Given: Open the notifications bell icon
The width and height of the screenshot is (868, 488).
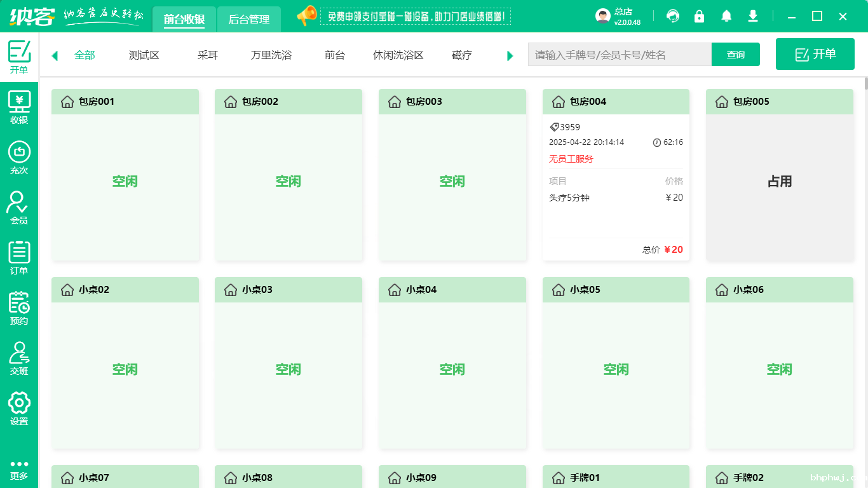Looking at the screenshot, I should tap(726, 16).
